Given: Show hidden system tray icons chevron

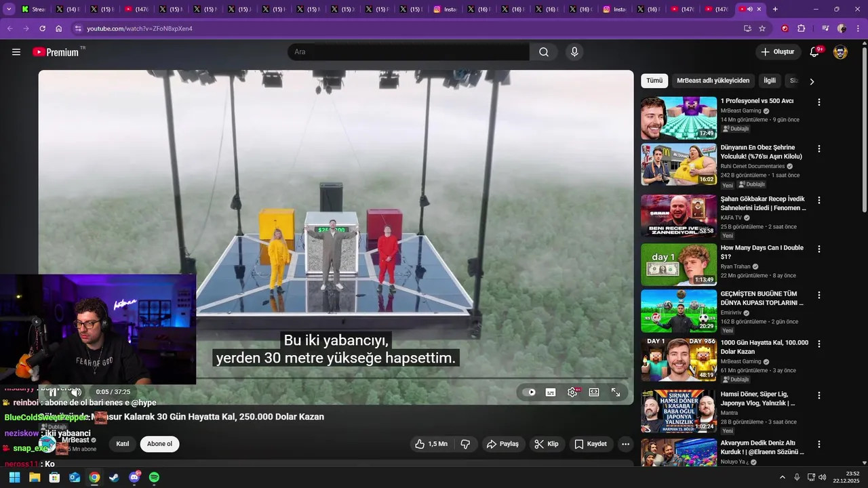Looking at the screenshot, I should point(782,478).
